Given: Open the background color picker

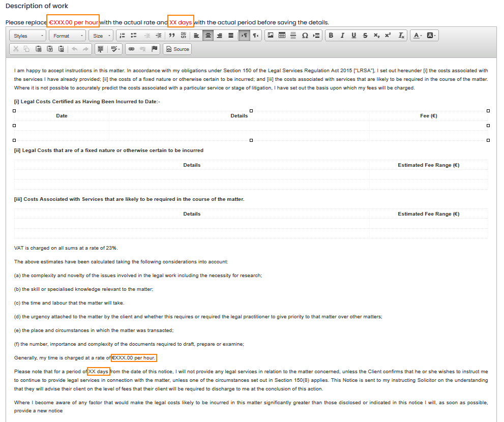Looking at the screenshot, I should [x=431, y=36].
